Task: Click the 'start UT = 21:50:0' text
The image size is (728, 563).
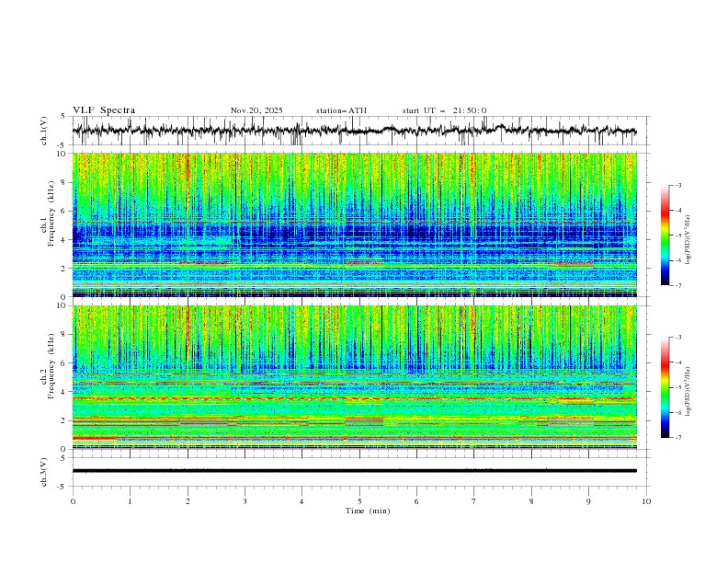Action: [444, 110]
